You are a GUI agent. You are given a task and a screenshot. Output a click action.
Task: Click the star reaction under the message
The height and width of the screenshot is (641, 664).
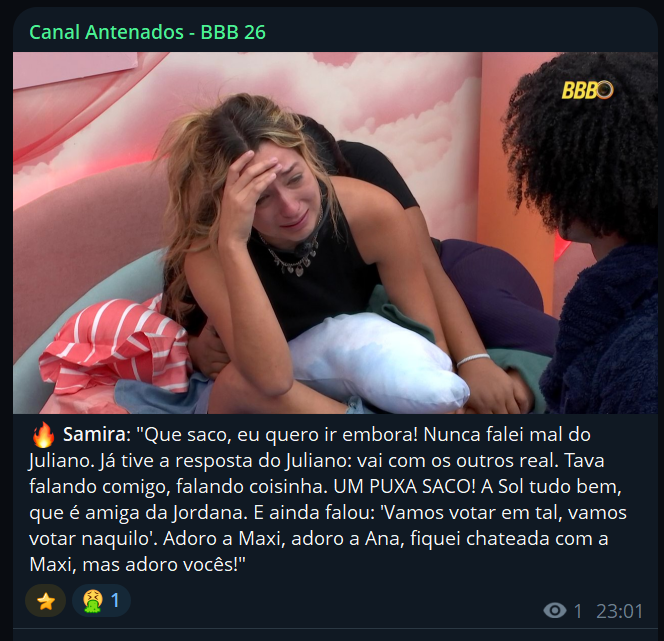coord(46,601)
